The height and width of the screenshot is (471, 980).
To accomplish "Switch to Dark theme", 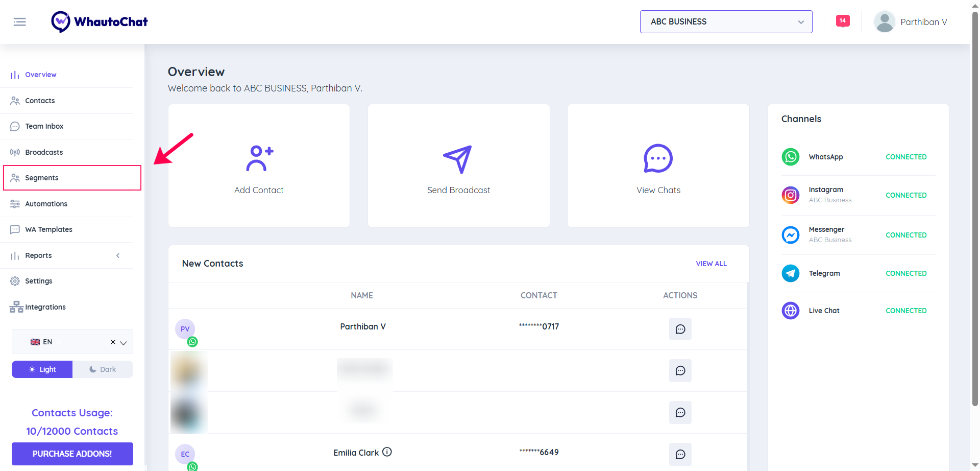I will pos(103,369).
